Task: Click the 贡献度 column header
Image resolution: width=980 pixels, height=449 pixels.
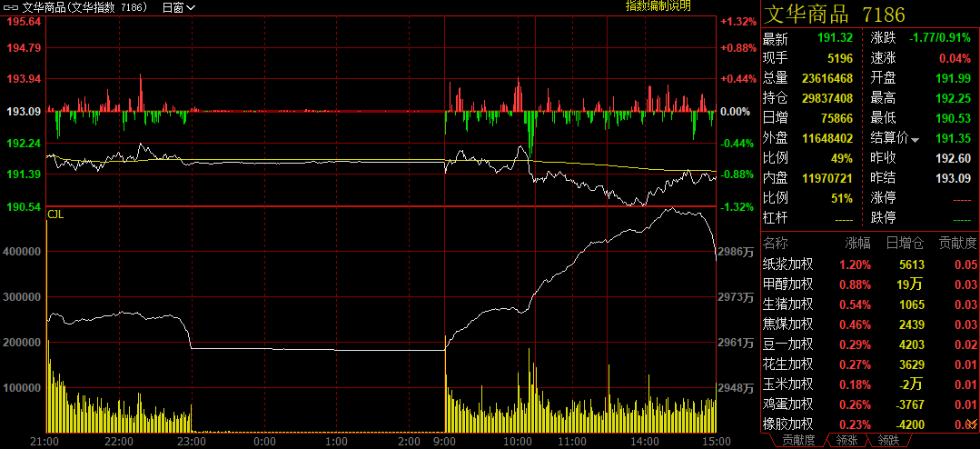Action: tap(957, 243)
